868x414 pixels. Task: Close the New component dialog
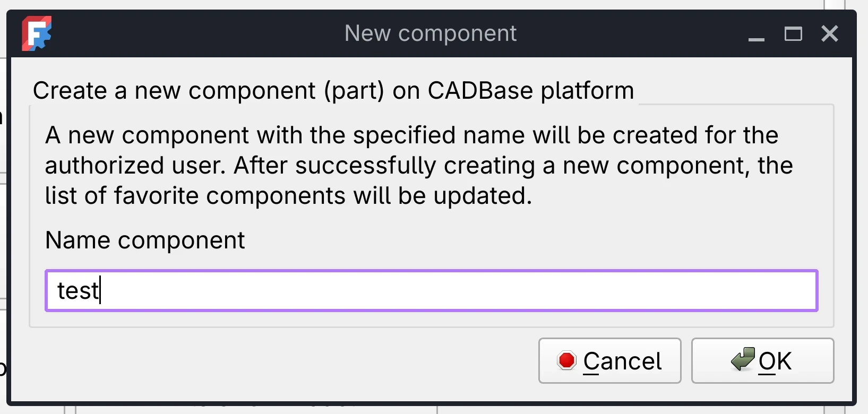(x=829, y=33)
